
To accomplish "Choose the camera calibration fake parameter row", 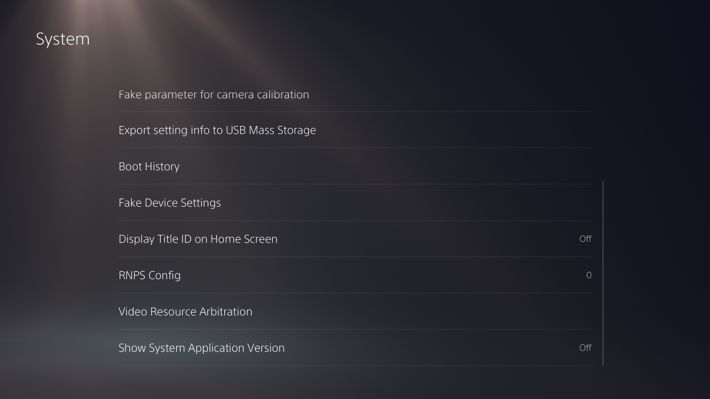I will coord(355,94).
